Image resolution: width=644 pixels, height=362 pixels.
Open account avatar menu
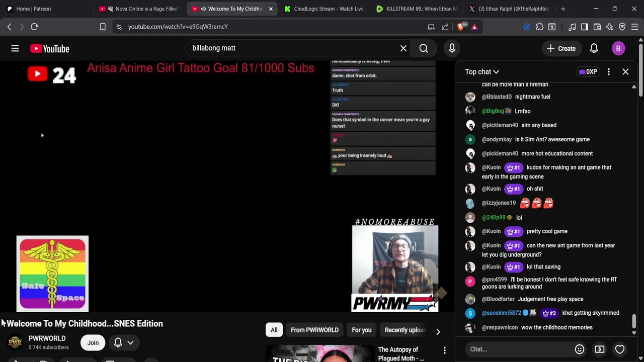(x=618, y=48)
